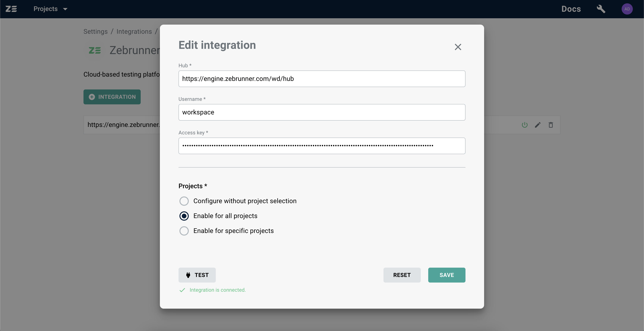Screen dimensions: 644x331
Task: Click the Hub URL input field
Action: pyautogui.click(x=322, y=78)
